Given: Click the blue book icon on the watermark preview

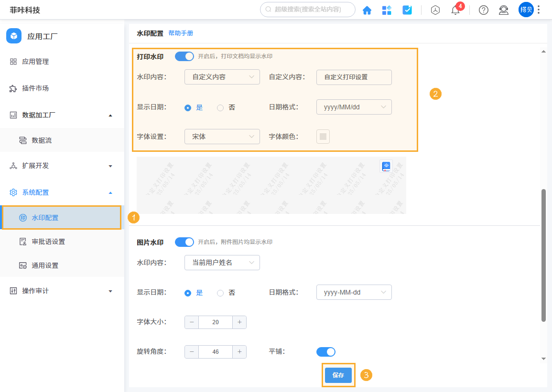Looking at the screenshot, I should pyautogui.click(x=386, y=166).
